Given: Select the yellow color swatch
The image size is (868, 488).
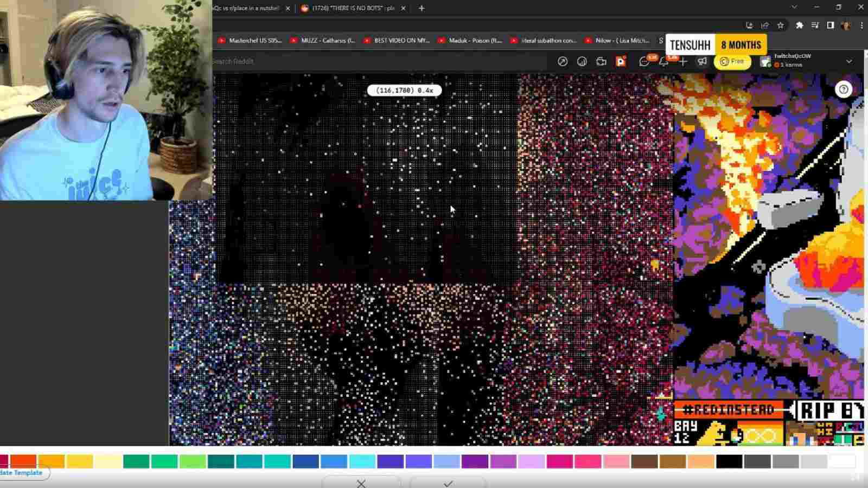Looking at the screenshot, I should (80, 461).
